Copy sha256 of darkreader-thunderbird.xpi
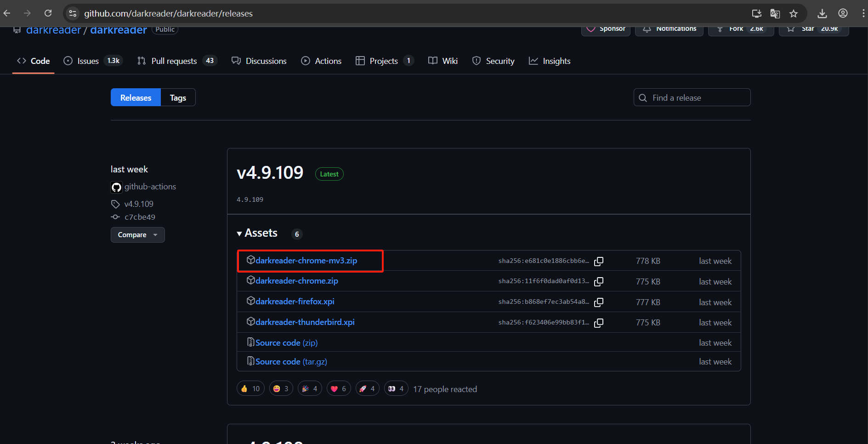 (599, 323)
